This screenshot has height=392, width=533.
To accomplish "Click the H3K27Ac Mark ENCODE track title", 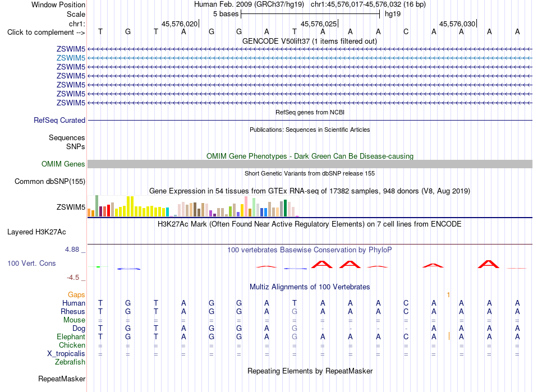I will (310, 224).
